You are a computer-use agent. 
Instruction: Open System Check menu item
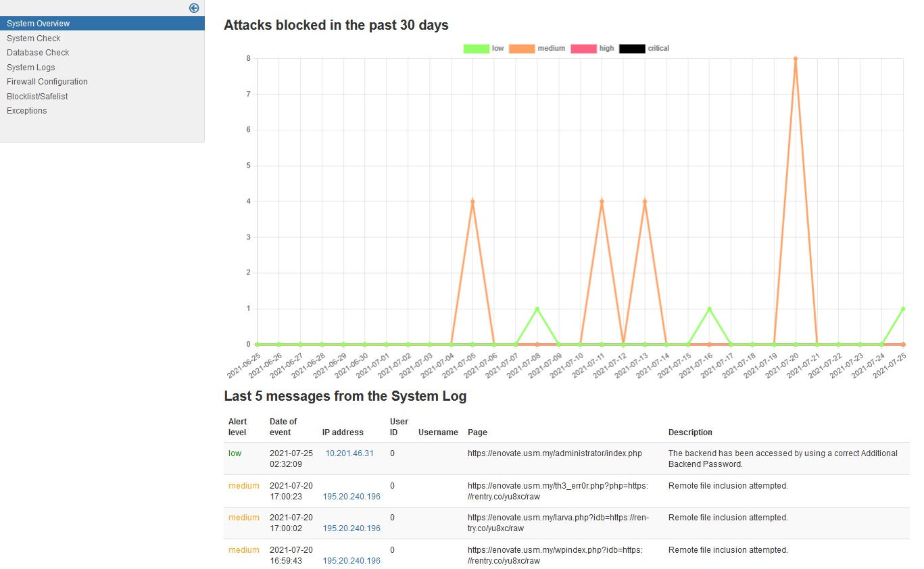(x=33, y=39)
